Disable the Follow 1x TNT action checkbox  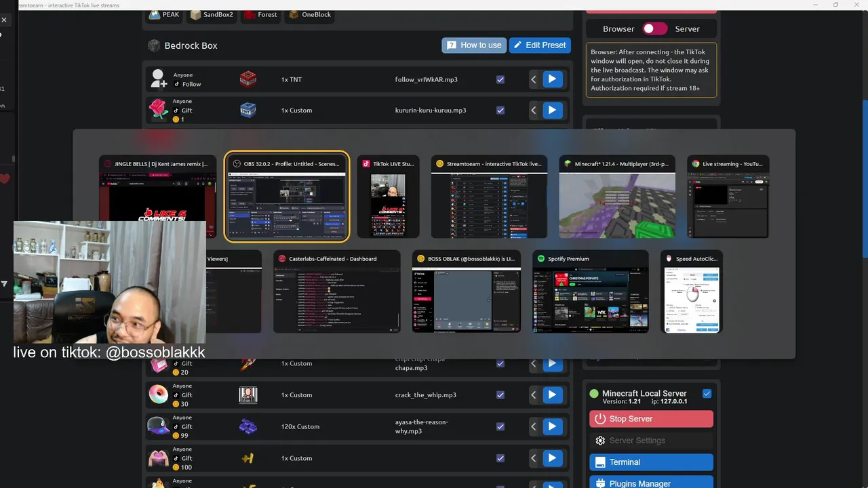pos(500,79)
